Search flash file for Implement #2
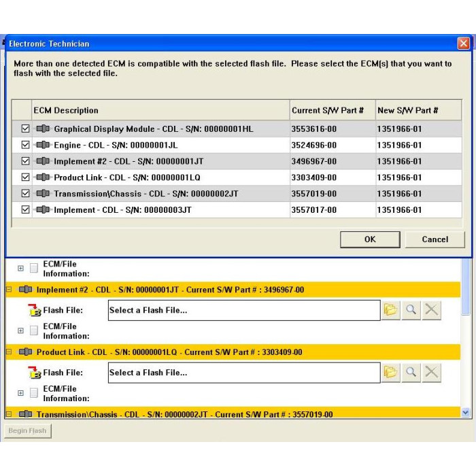 pos(411,310)
